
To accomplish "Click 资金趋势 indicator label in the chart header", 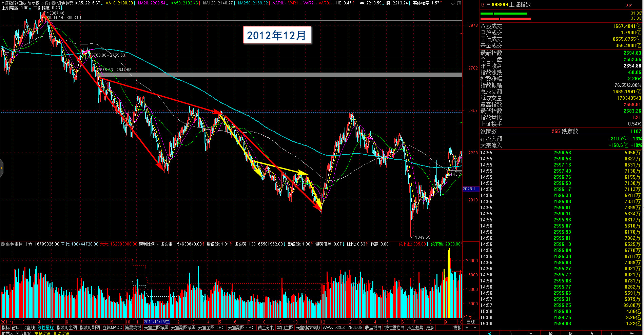I will click(x=65, y=3).
